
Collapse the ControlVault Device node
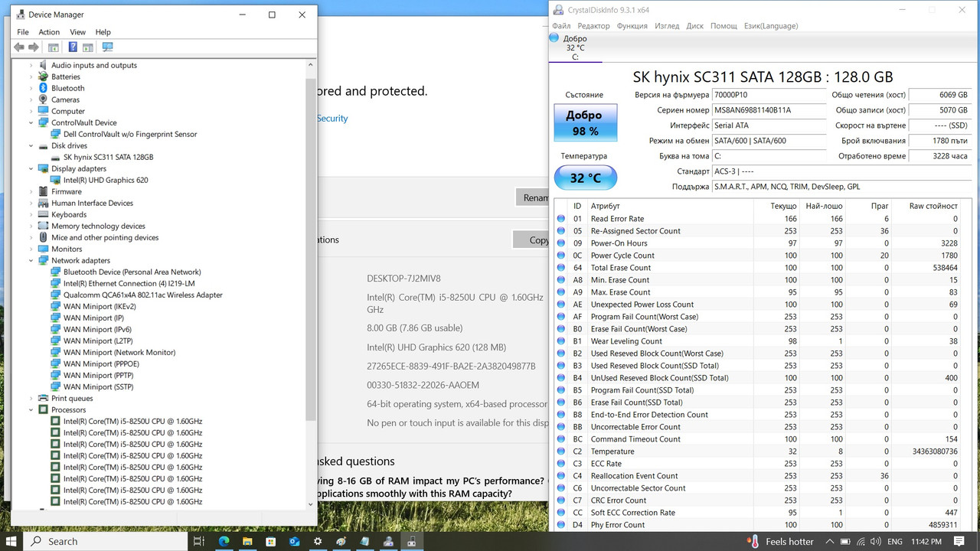pos(31,122)
